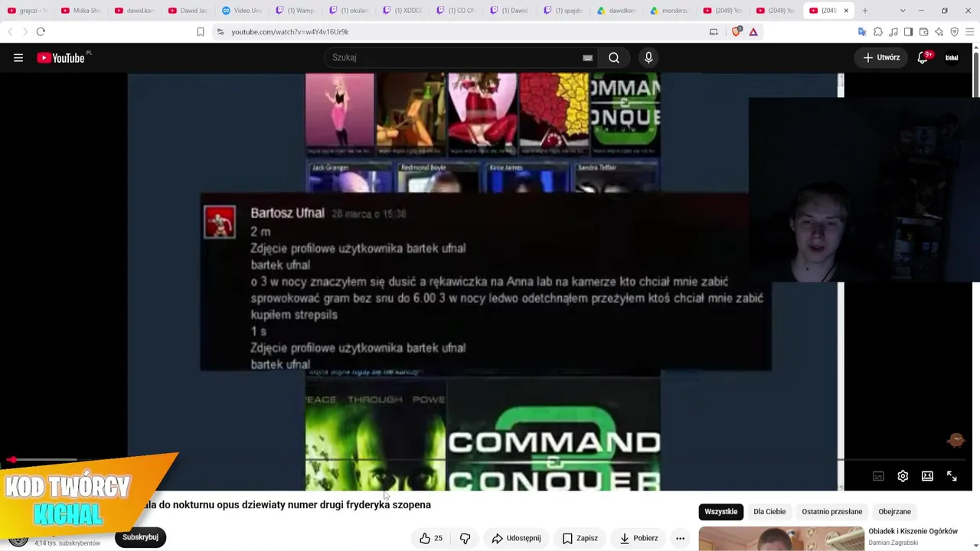
Task: Click the YouTube search magnifier button
Action: coord(614,57)
